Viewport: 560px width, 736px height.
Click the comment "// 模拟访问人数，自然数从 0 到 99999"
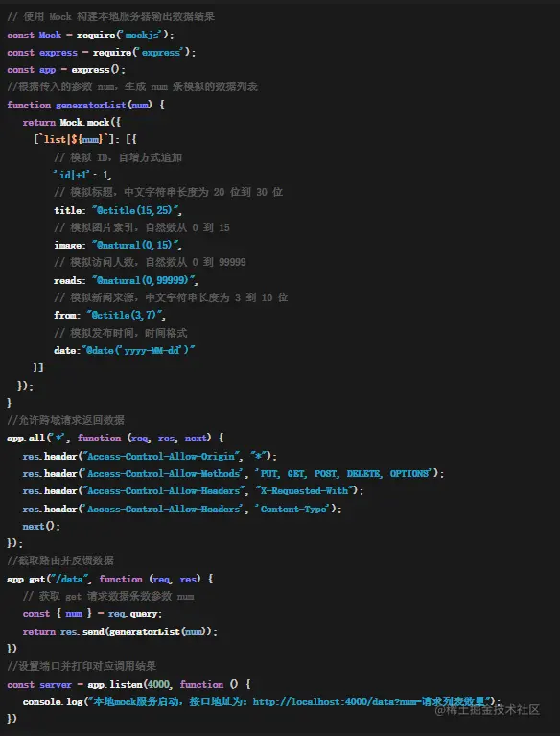[150, 262]
